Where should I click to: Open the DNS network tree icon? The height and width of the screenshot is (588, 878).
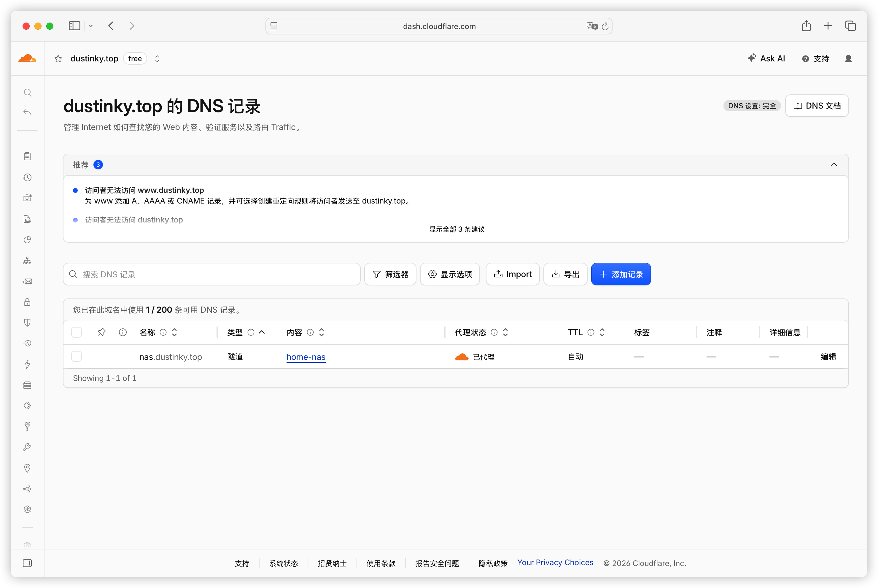click(x=27, y=261)
